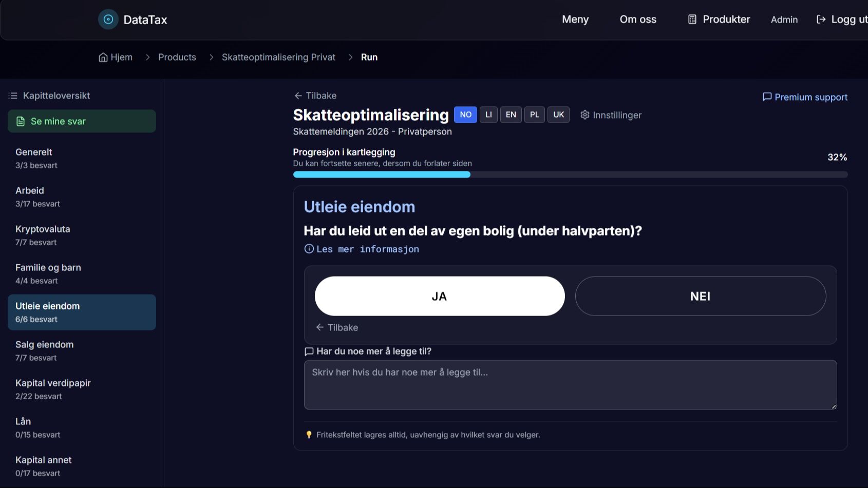Click the info icon next to Les mer informasjon
This screenshot has height=488, width=868.
[309, 248]
